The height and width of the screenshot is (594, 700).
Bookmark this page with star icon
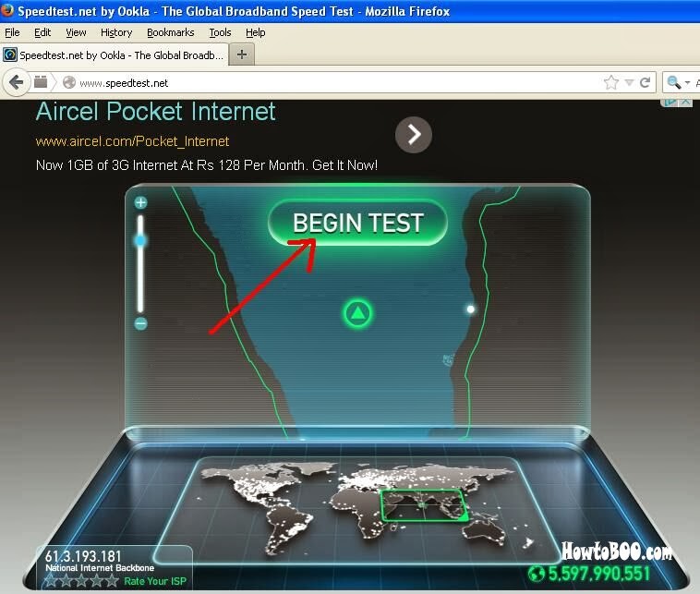(611, 82)
